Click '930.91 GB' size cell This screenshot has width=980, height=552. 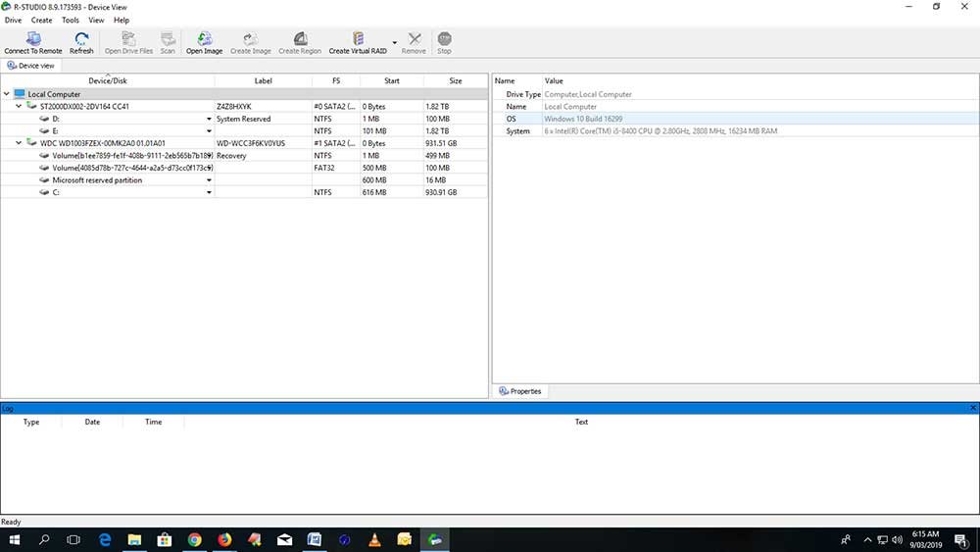tap(441, 192)
